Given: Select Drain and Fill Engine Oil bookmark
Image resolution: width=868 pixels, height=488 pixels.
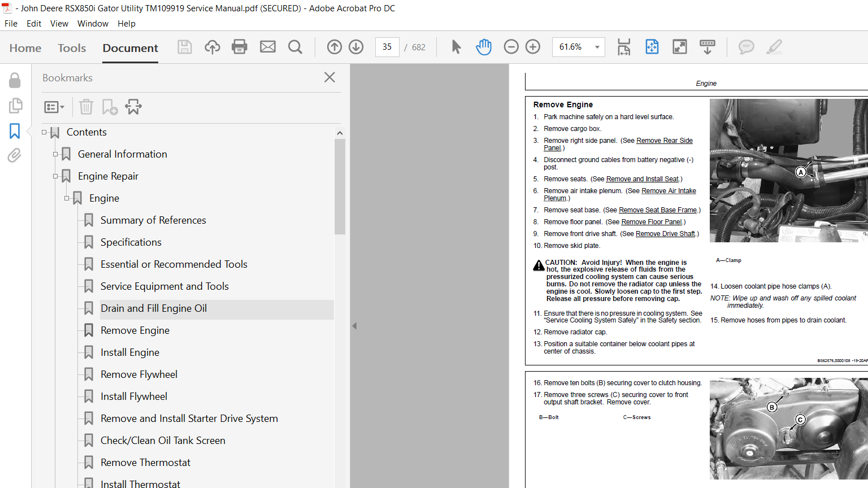Looking at the screenshot, I should pos(154,308).
